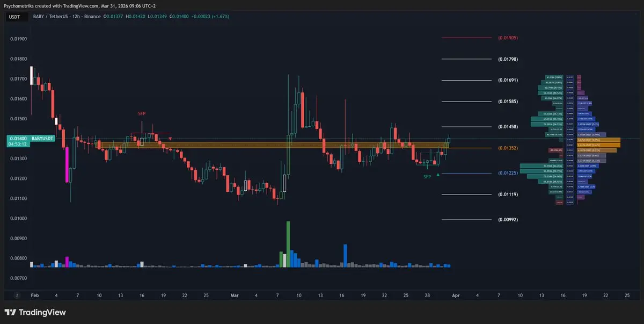Click the Mar label on time axis
This screenshot has width=644, height=324.
(234, 295)
